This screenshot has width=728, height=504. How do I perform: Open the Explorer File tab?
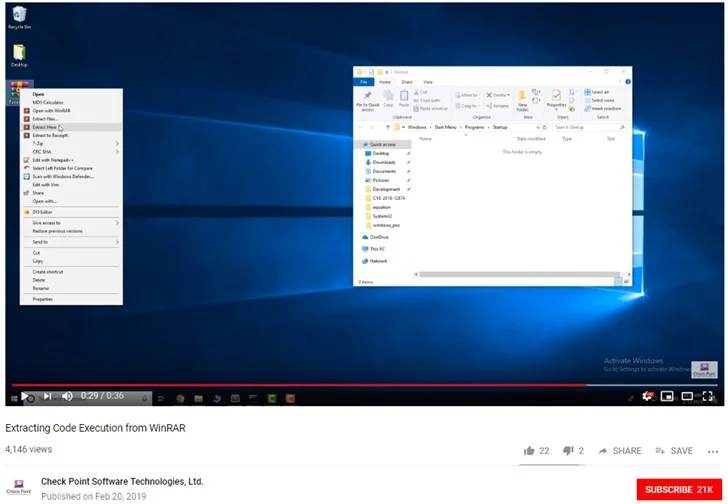[364, 82]
